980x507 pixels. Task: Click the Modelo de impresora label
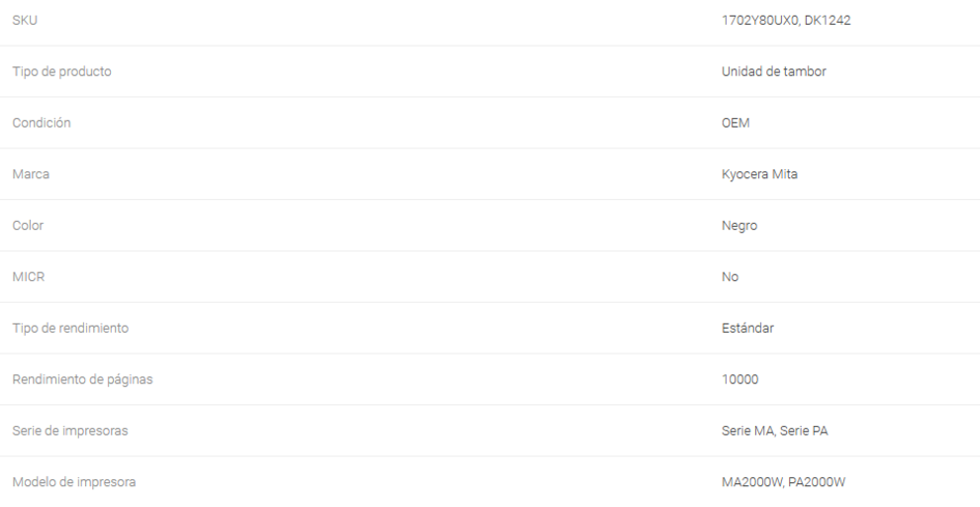coord(73,482)
